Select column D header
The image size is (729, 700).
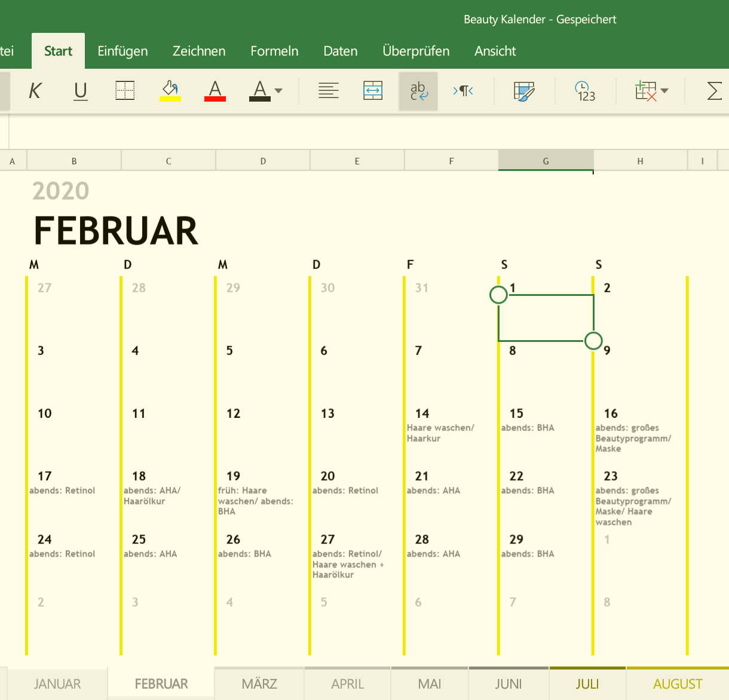pos(263,161)
